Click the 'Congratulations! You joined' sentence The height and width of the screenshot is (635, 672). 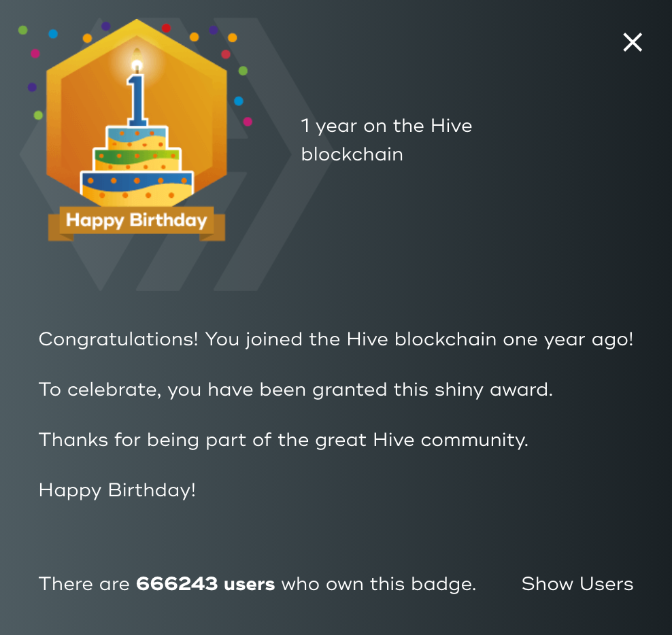coord(336,340)
